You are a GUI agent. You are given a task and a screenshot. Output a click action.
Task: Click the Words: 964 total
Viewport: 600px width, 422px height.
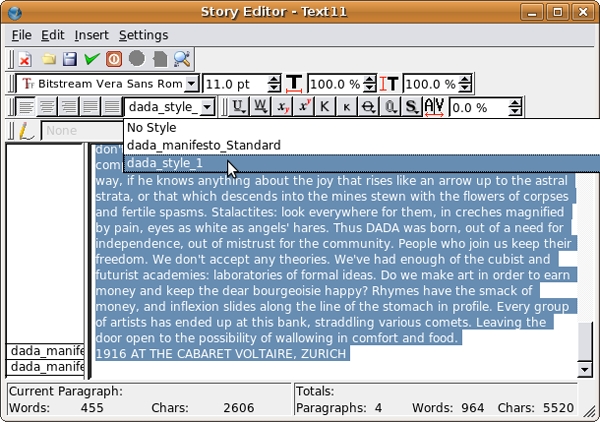pyautogui.click(x=448, y=408)
